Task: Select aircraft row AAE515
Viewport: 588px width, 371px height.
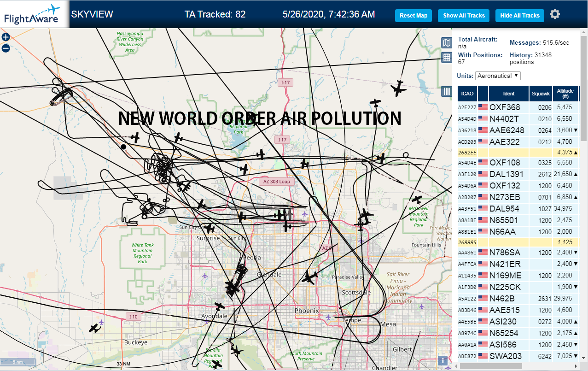Action: coord(518,310)
